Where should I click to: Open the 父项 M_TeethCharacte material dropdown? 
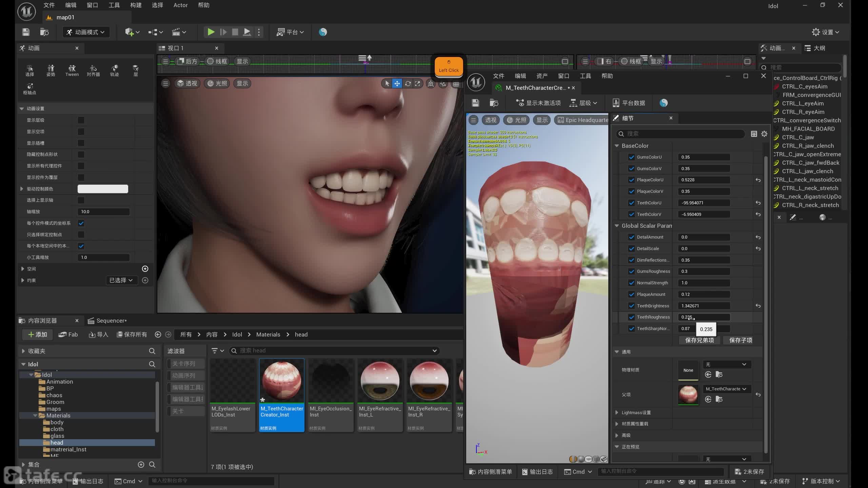click(x=727, y=389)
